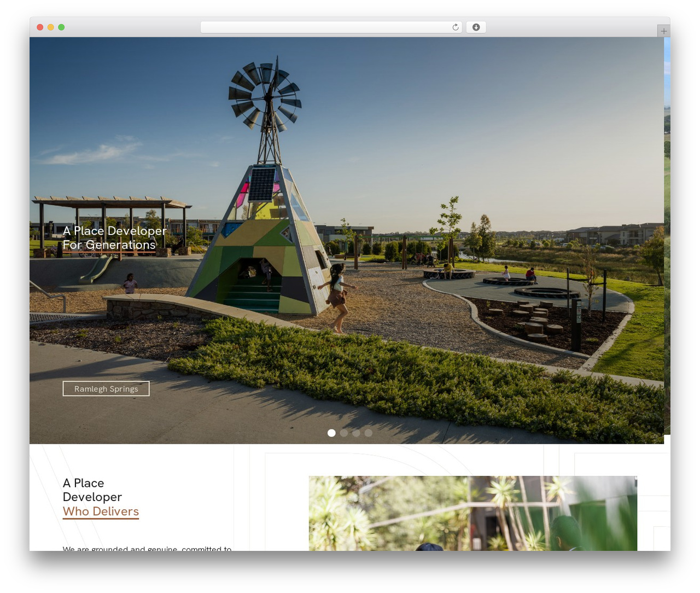
Task: Select the first slide indicator dot
Action: pos(331,433)
